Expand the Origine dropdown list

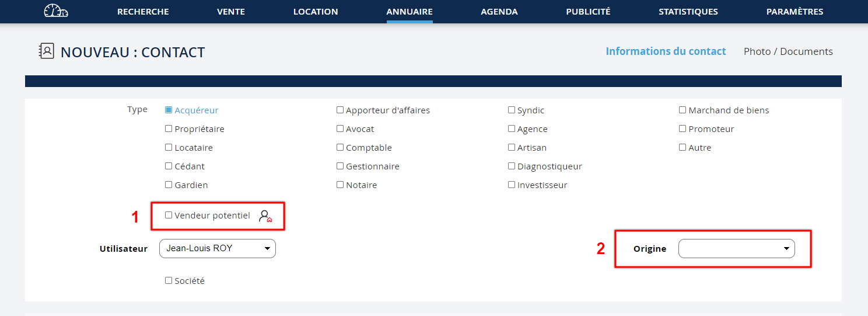[736, 248]
